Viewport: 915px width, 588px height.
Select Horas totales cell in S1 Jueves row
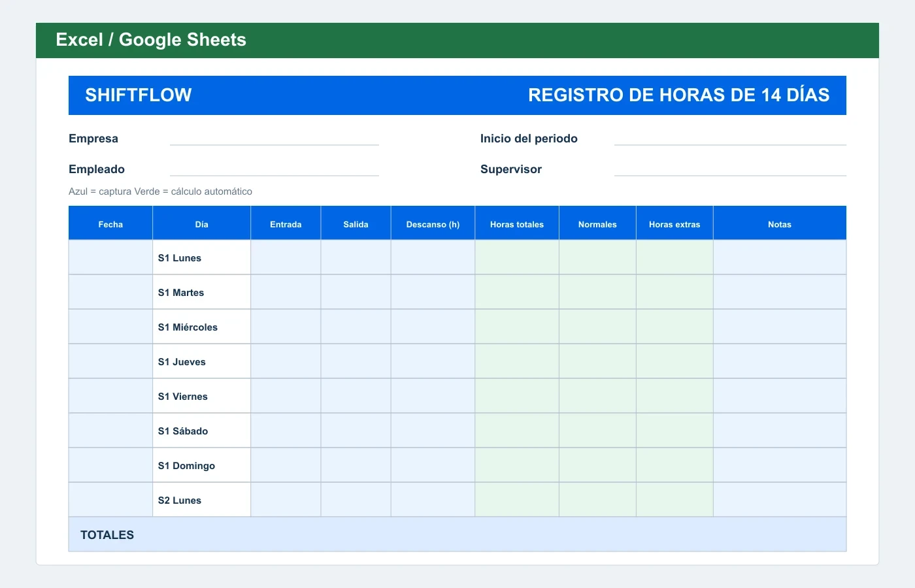pyautogui.click(x=517, y=361)
